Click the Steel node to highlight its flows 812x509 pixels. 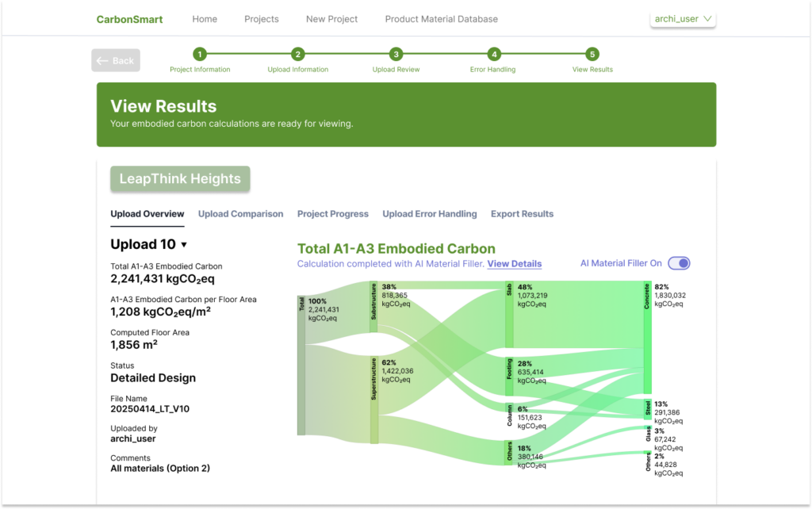648,411
